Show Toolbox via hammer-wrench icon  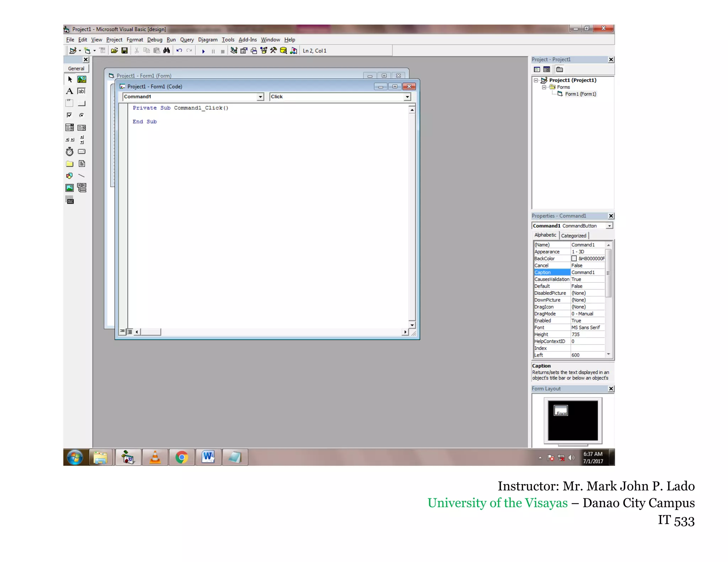pyautogui.click(x=273, y=51)
